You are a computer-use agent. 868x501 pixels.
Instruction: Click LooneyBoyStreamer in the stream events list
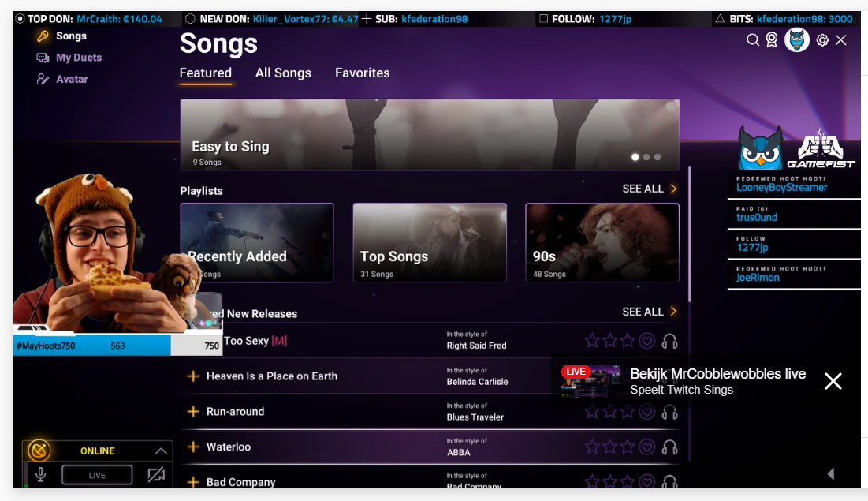[x=781, y=188]
